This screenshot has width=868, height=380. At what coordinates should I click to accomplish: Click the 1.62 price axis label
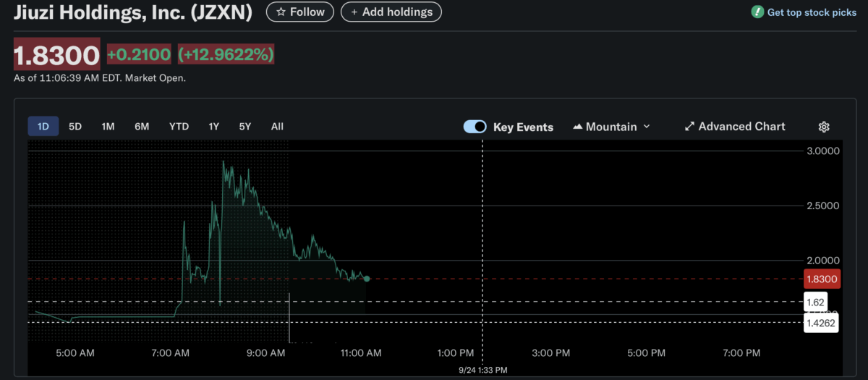click(x=815, y=302)
